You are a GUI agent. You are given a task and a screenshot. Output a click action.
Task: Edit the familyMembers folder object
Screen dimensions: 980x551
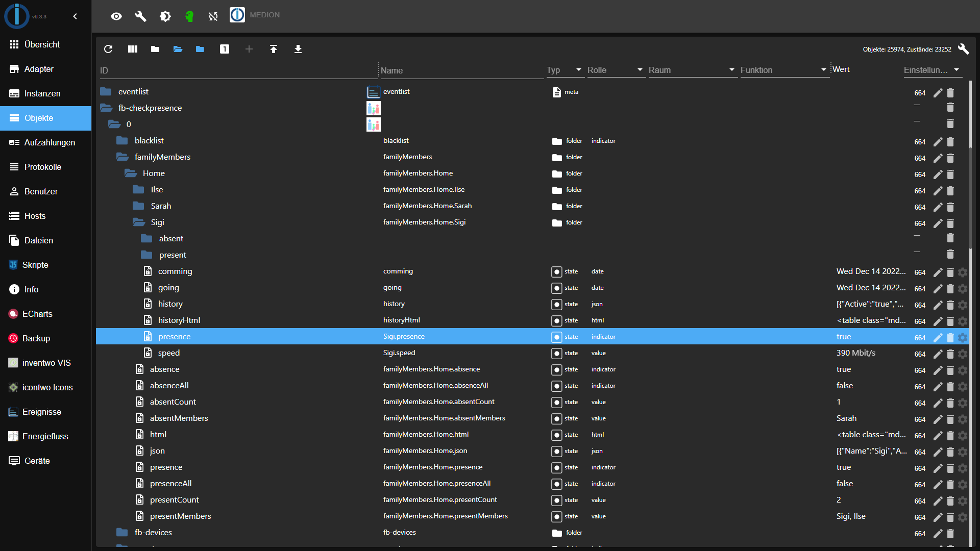coord(938,158)
